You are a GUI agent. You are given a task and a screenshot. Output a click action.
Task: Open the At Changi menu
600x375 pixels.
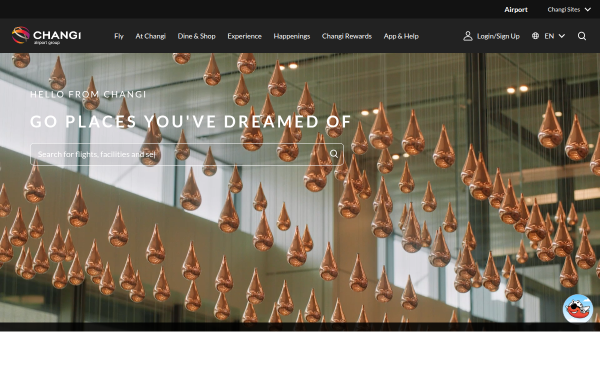tap(150, 36)
